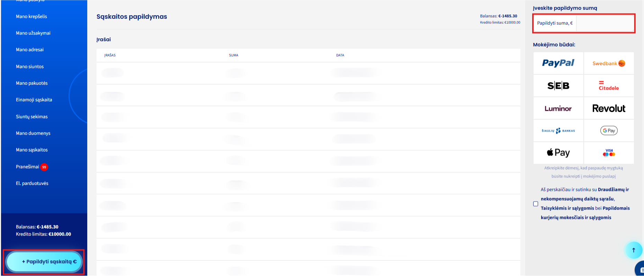This screenshot has width=644, height=276.
Task: Click Sąskaitos papildymas heading
Action: (132, 17)
